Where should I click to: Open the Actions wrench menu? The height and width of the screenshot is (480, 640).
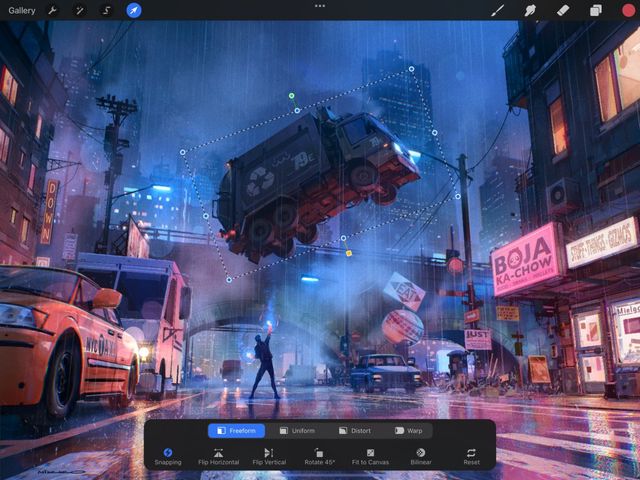click(x=52, y=11)
